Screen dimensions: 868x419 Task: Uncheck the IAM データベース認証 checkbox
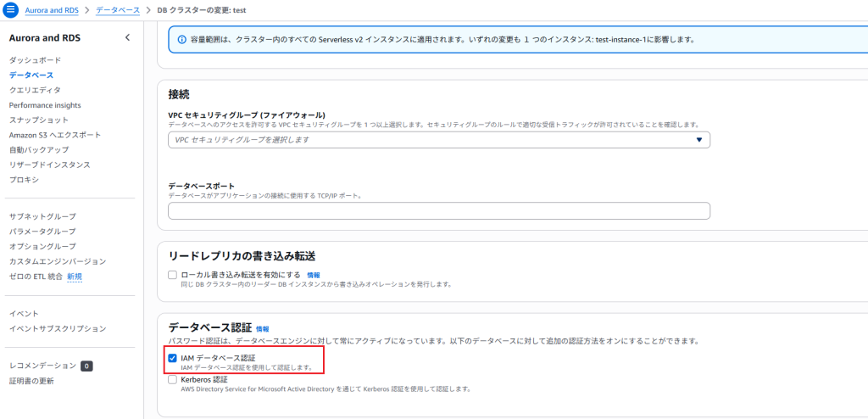coord(172,358)
